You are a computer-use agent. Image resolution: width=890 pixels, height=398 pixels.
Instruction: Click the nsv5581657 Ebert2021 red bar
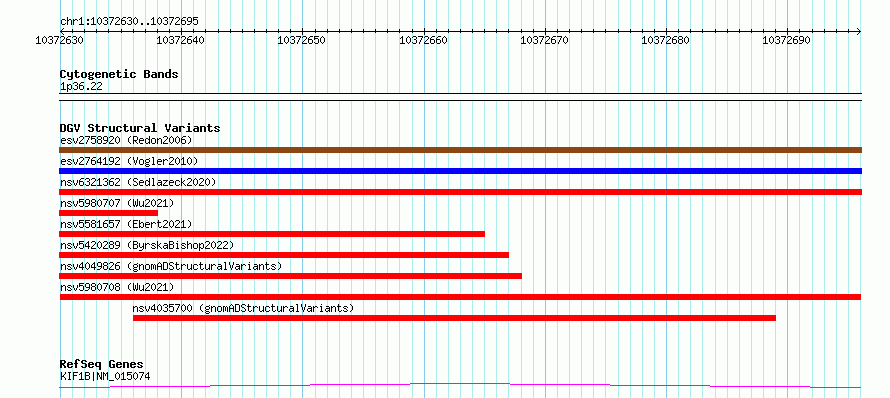point(272,234)
